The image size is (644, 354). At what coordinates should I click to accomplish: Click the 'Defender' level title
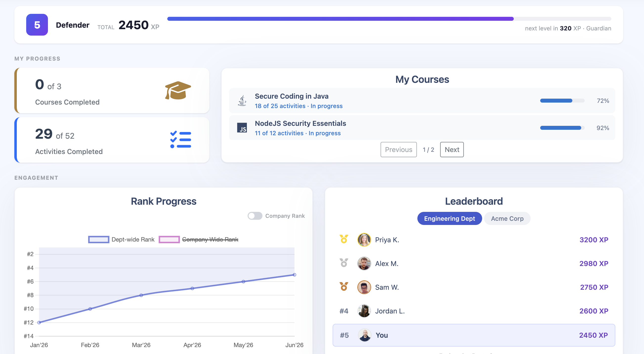[x=72, y=25]
